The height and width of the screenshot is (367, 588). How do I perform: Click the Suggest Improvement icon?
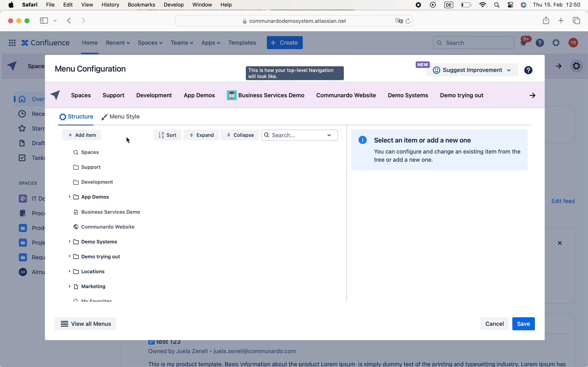437,70
